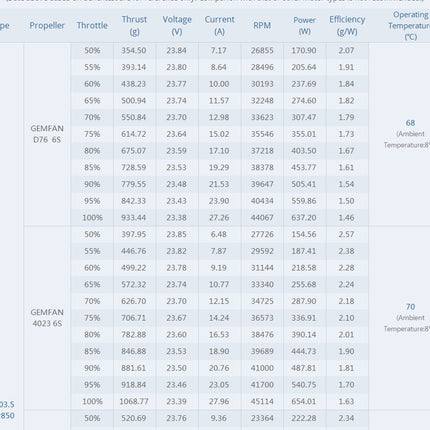
Task: Click thrust value 933.44
Action: [x=134, y=218]
